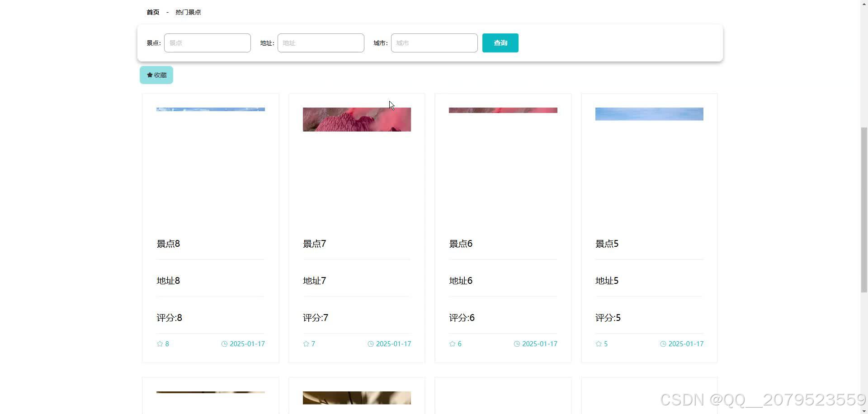The width and height of the screenshot is (868, 414).
Task: Open the 景点6 card thumbnail image
Action: (x=503, y=110)
